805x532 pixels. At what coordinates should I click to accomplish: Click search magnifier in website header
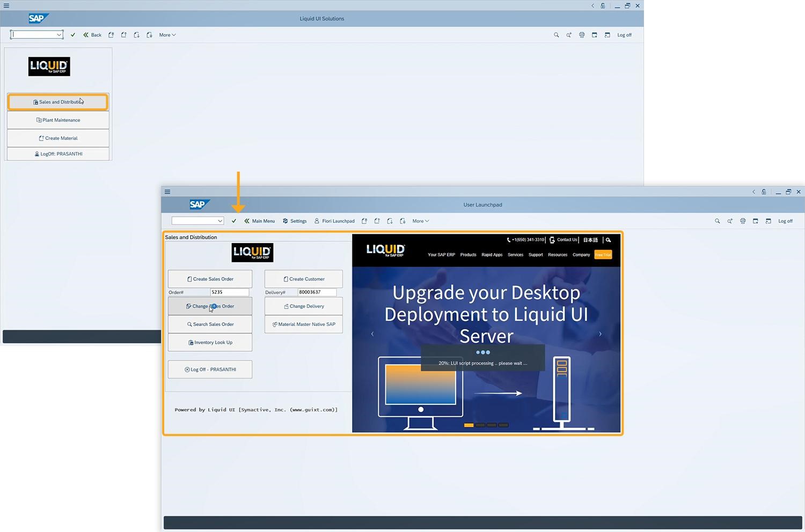coord(608,240)
